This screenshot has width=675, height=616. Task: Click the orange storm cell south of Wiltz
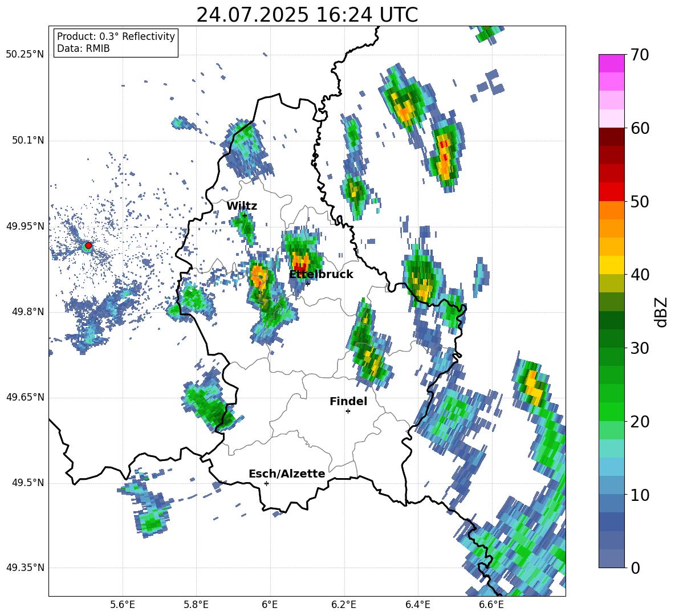coord(258,276)
